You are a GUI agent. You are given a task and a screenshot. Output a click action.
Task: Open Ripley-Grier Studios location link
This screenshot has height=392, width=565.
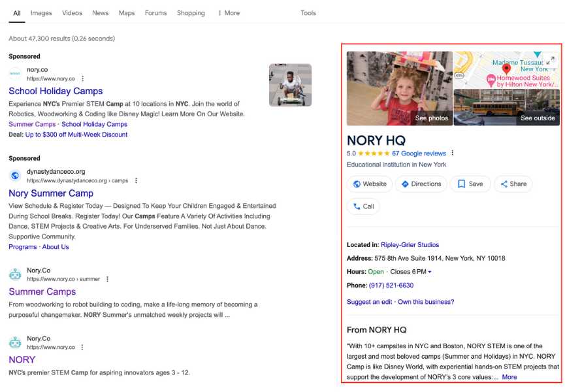tap(410, 245)
